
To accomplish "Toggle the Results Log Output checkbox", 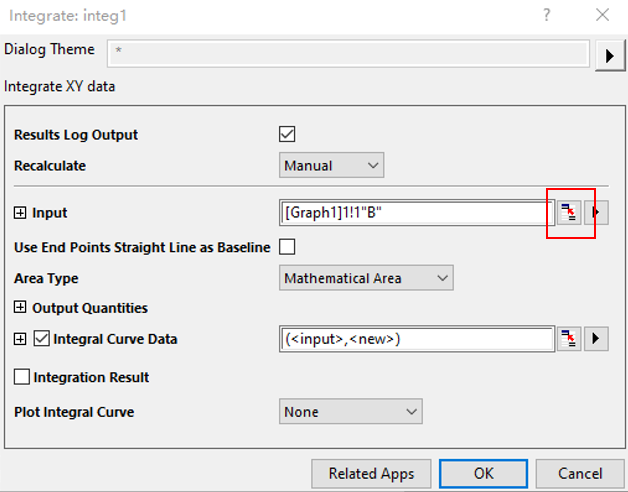I will click(288, 134).
